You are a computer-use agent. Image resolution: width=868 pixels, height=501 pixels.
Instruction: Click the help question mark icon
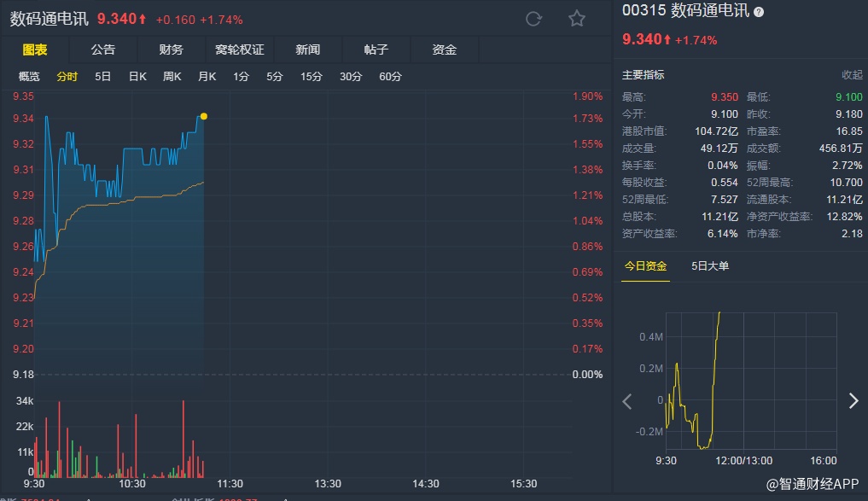(760, 12)
